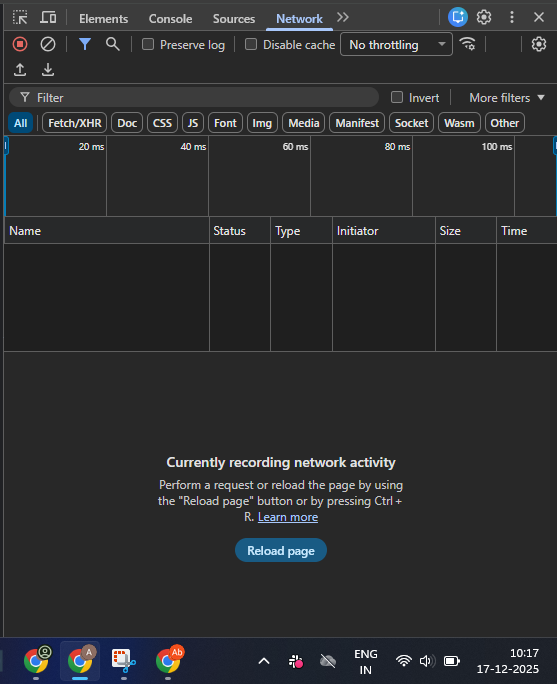Filter requests by Other type
Viewport: 557px width, 684px height.
pyautogui.click(x=505, y=123)
